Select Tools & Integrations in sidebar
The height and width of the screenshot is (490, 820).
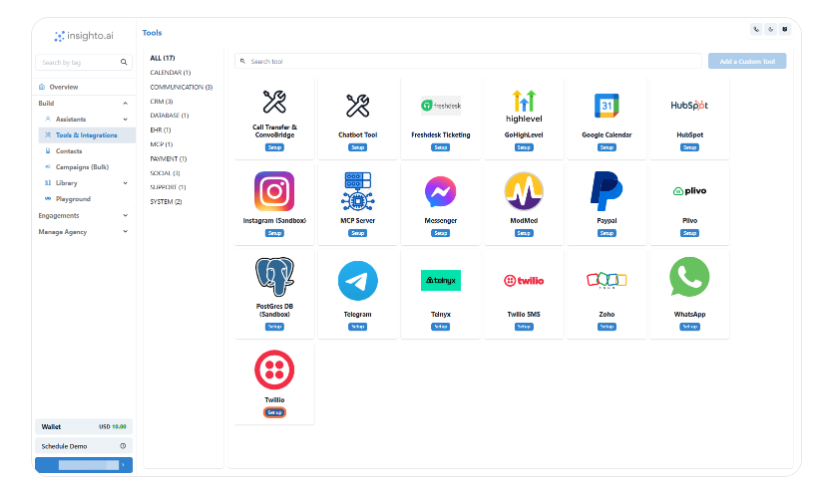click(87, 135)
